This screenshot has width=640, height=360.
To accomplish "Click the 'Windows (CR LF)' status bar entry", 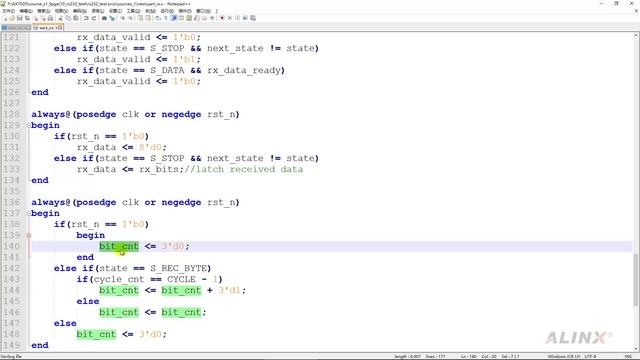I will 564,356.
